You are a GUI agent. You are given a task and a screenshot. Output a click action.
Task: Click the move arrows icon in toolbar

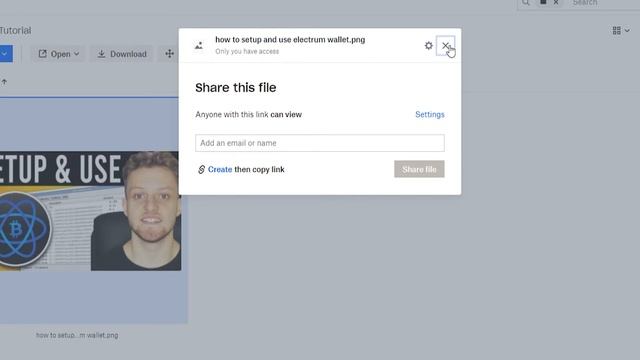tap(169, 53)
